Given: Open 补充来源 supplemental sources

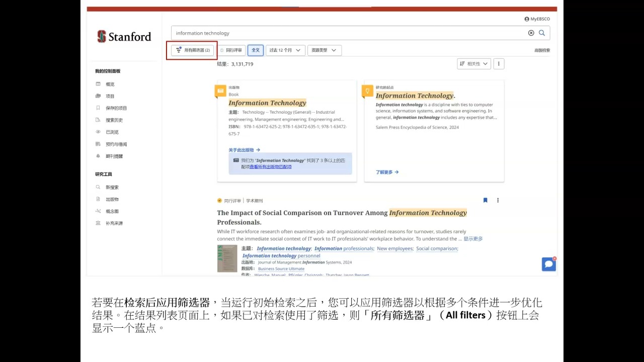Looking at the screenshot, I should point(114,223).
